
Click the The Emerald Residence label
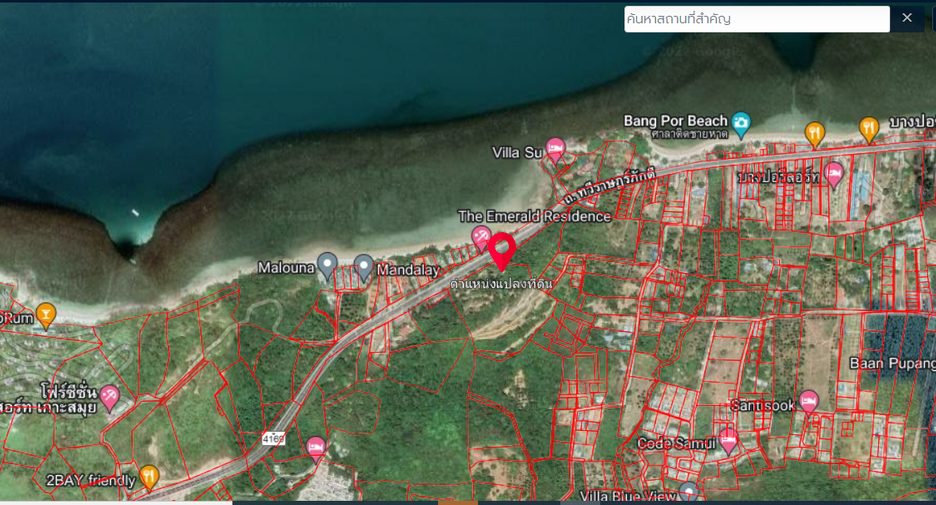coord(534,216)
